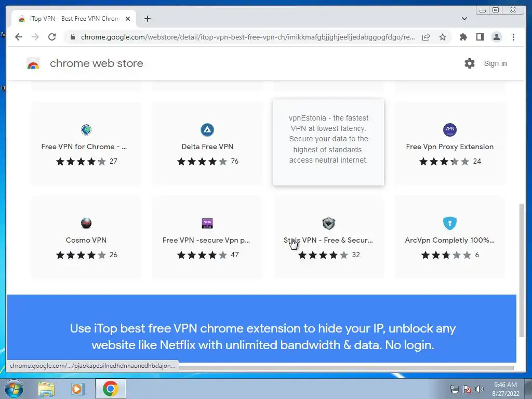Select the iTop VPN browser tab
532x399 pixels.
74,19
